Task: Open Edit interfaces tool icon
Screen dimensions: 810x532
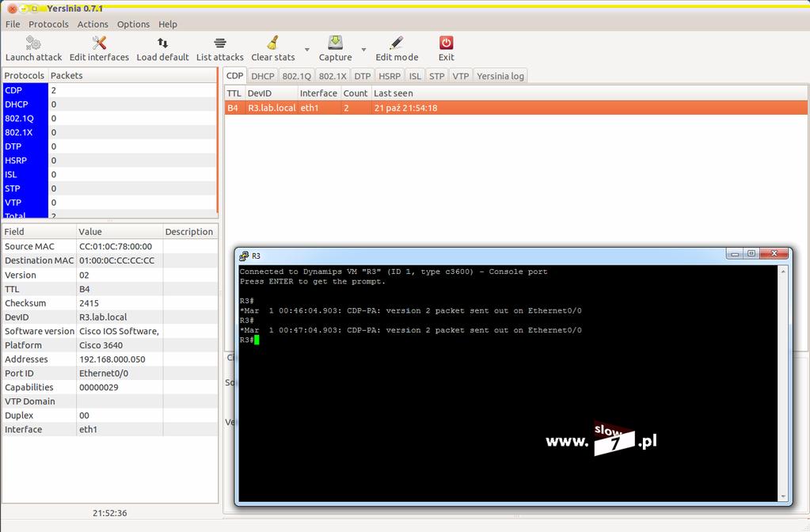Action: (99, 43)
